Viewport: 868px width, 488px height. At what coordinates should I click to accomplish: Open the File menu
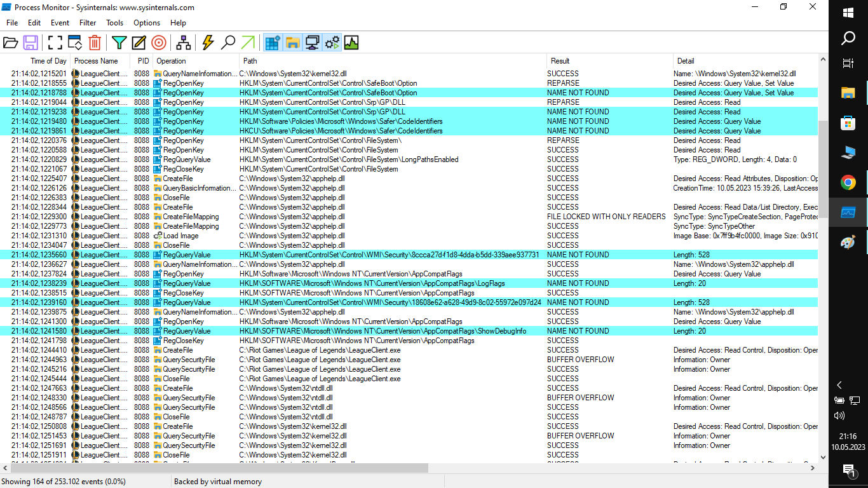click(x=12, y=23)
